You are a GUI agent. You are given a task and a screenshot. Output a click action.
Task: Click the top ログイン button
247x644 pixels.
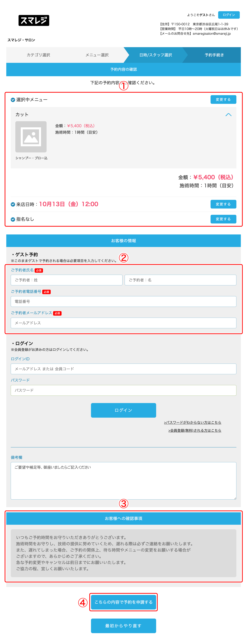[229, 15]
